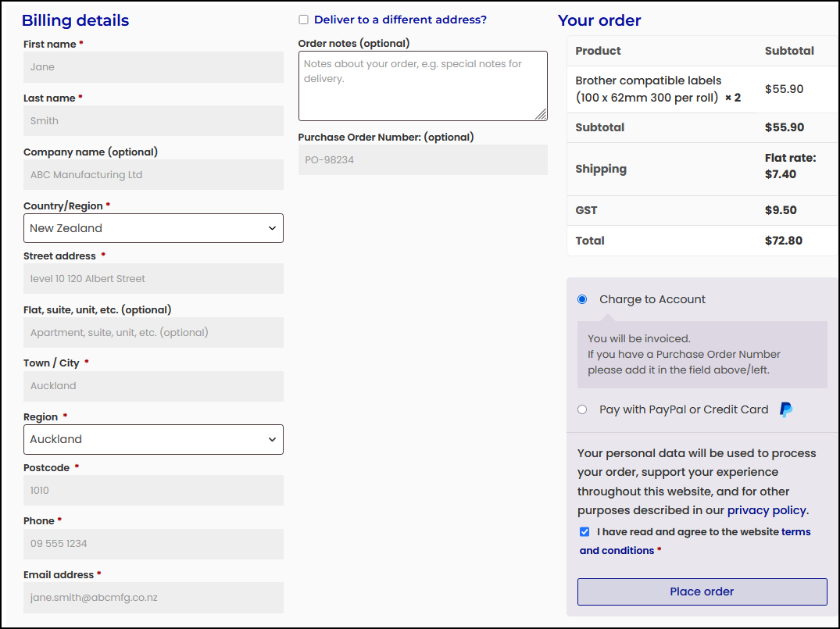Click the Your order heading
This screenshot has width=840, height=629.
click(599, 20)
